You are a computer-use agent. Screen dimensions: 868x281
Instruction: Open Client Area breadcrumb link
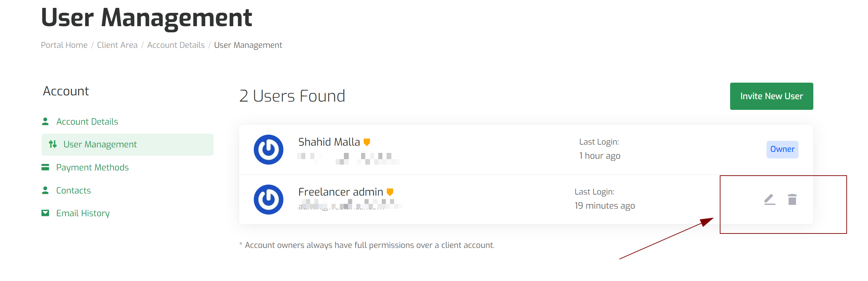click(x=117, y=45)
